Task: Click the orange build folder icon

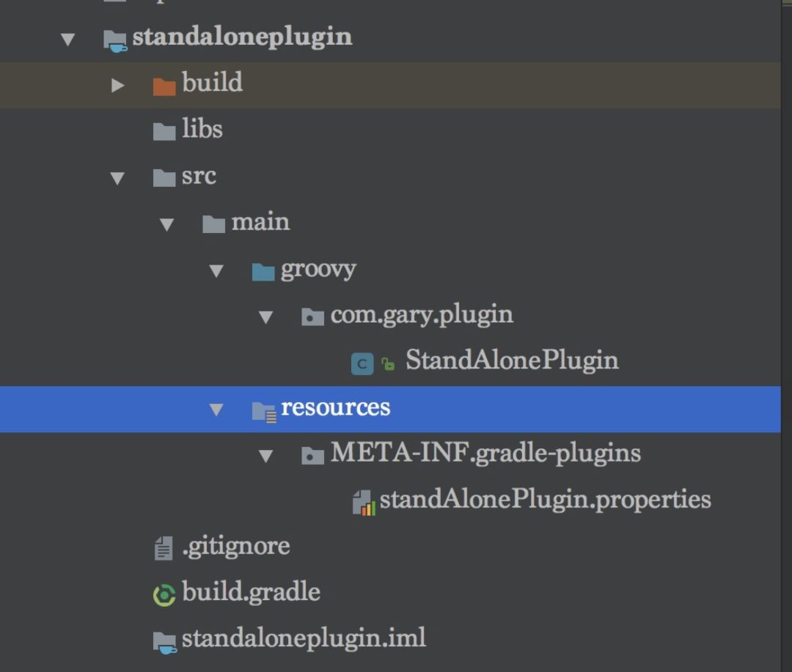Action: pos(164,85)
